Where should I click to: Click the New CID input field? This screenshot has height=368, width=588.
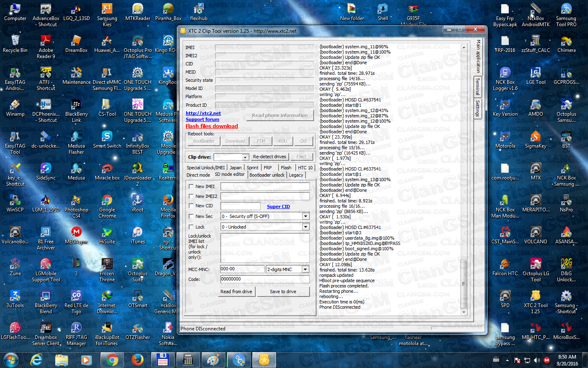tap(241, 206)
